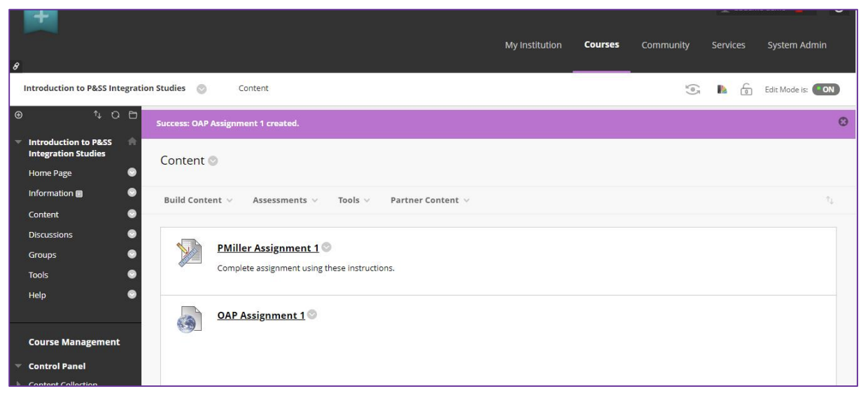Screen dimensions: 868x398
Task: Click the Content breadcrumb text
Action: point(253,89)
